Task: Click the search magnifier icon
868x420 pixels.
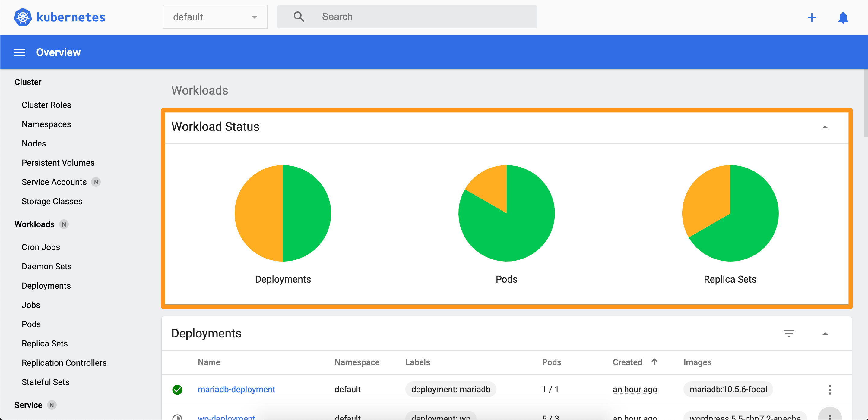Action: [299, 17]
